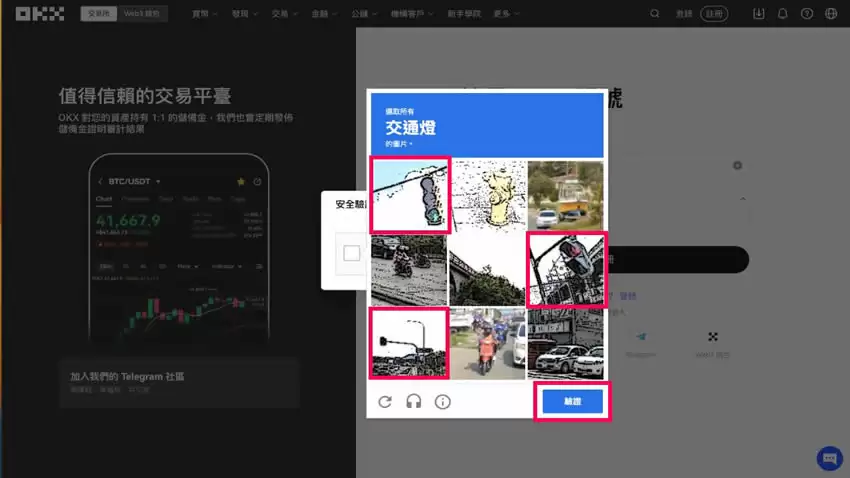Open the search magnifier in header
The width and height of the screenshot is (850, 478).
point(655,14)
